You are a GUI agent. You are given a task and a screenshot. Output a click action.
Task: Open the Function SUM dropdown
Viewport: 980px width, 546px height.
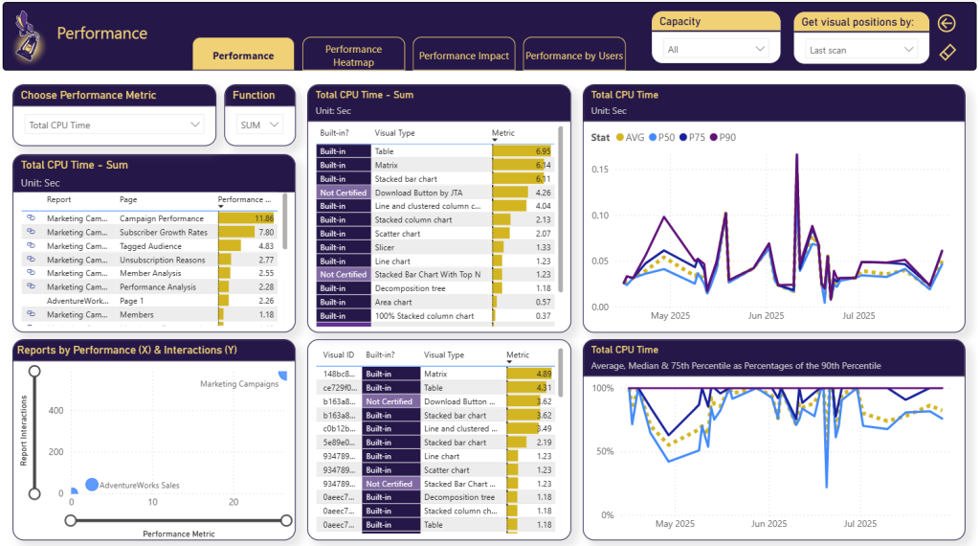click(260, 125)
